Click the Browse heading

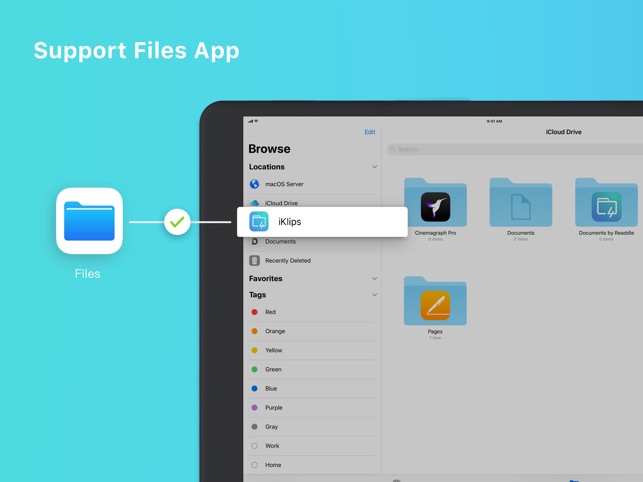point(269,148)
